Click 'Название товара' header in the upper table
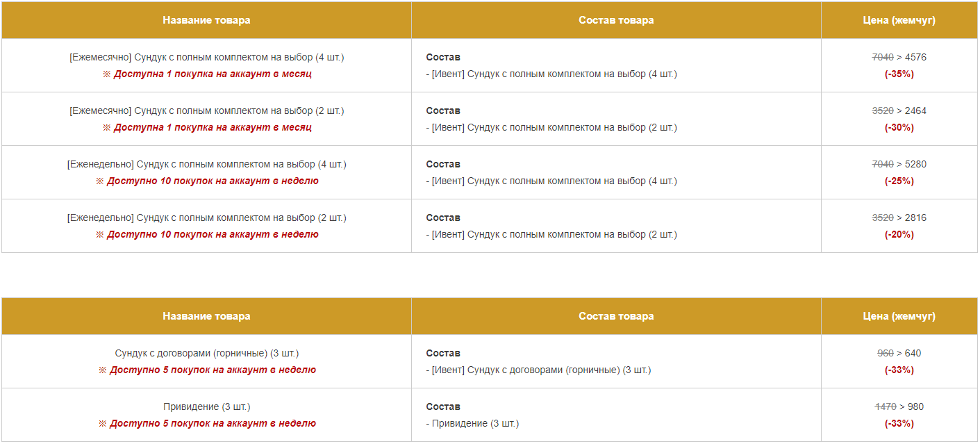 (x=206, y=20)
